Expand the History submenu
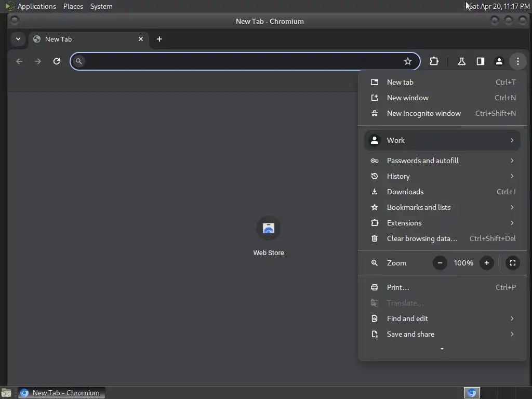The height and width of the screenshot is (399, 532). tap(442, 176)
